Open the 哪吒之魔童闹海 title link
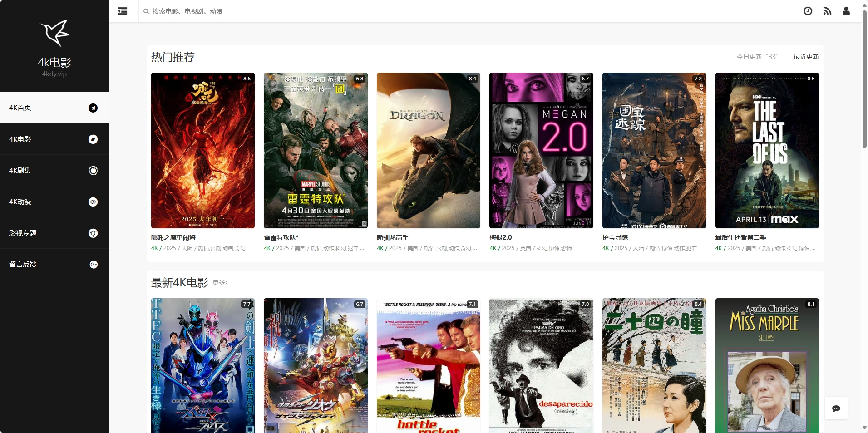 coord(173,237)
